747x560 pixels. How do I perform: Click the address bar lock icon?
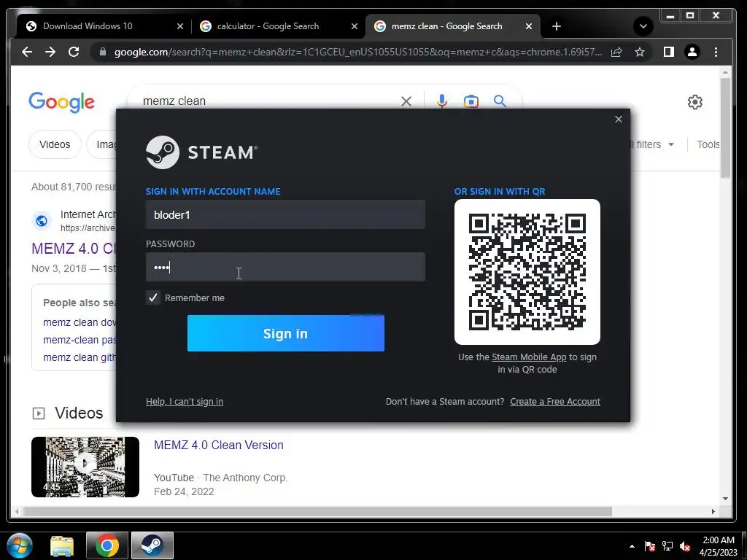tap(102, 52)
